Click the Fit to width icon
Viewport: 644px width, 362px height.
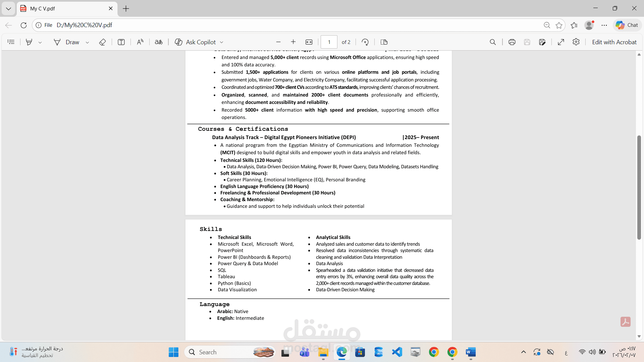309,42
